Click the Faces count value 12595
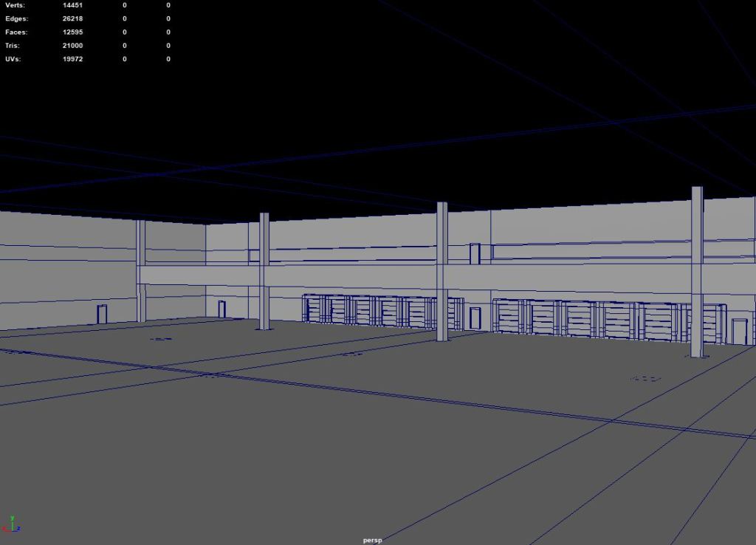Screen dimensions: 756x545 click(x=72, y=32)
